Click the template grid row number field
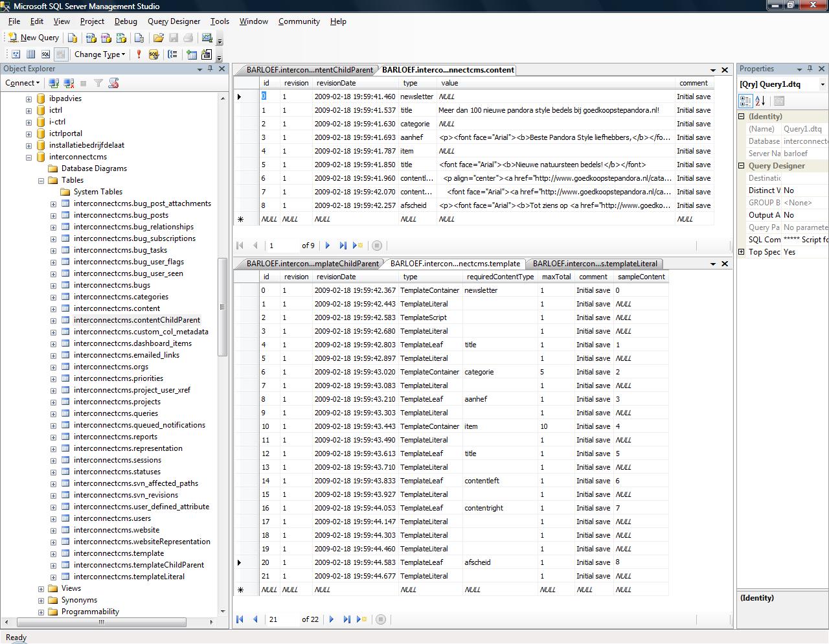Screen dimensions: 829x644 pos(282,619)
